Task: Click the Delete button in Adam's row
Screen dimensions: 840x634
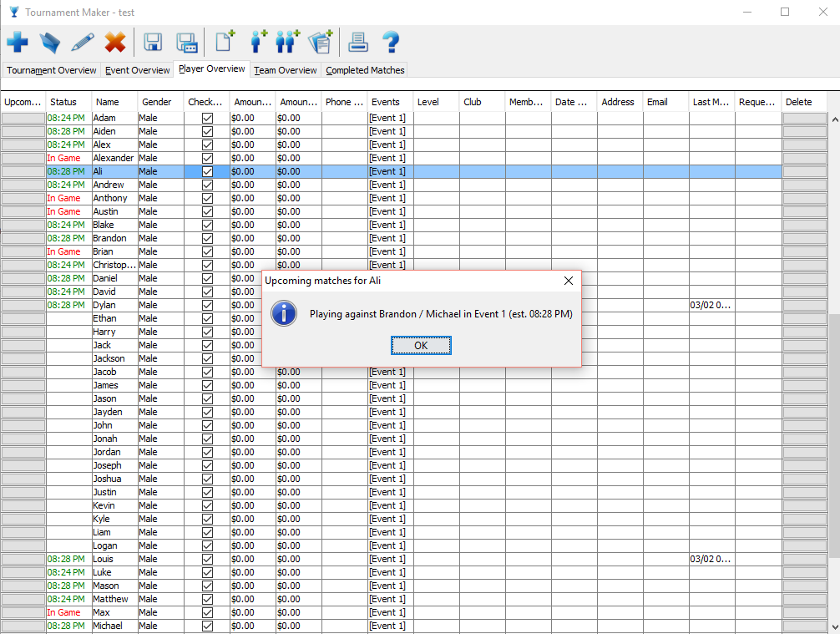Action: pos(804,118)
